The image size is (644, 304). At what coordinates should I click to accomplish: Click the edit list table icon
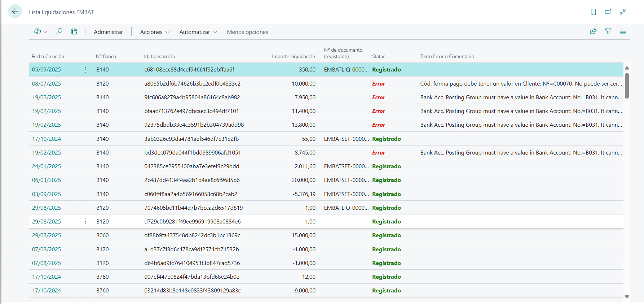click(x=74, y=32)
